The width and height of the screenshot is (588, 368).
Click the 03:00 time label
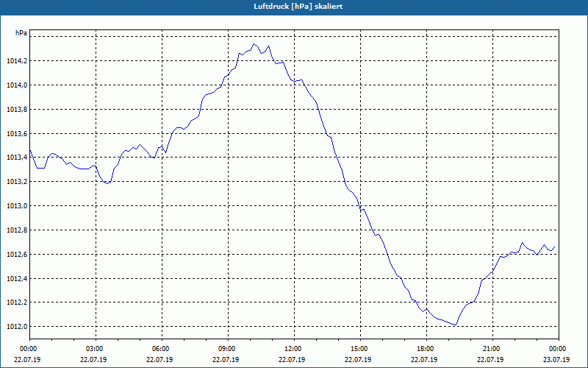pyautogui.click(x=96, y=349)
